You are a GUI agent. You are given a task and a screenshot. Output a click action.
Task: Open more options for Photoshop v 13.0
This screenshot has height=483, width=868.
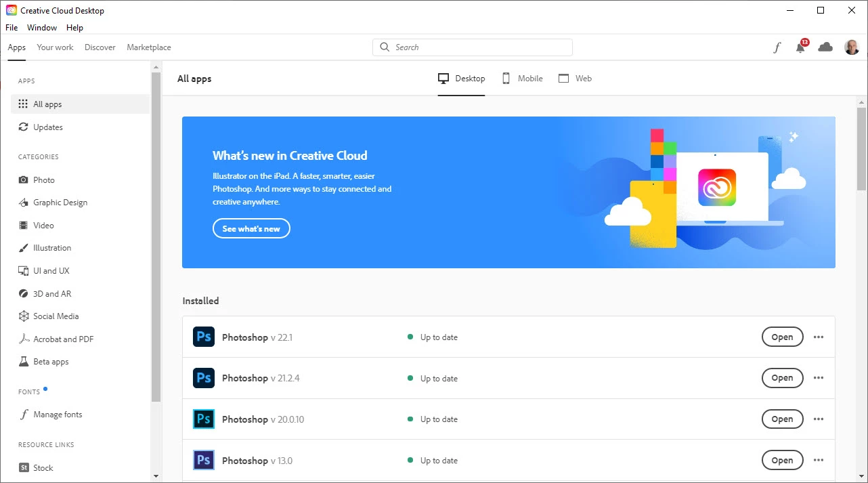pyautogui.click(x=819, y=461)
